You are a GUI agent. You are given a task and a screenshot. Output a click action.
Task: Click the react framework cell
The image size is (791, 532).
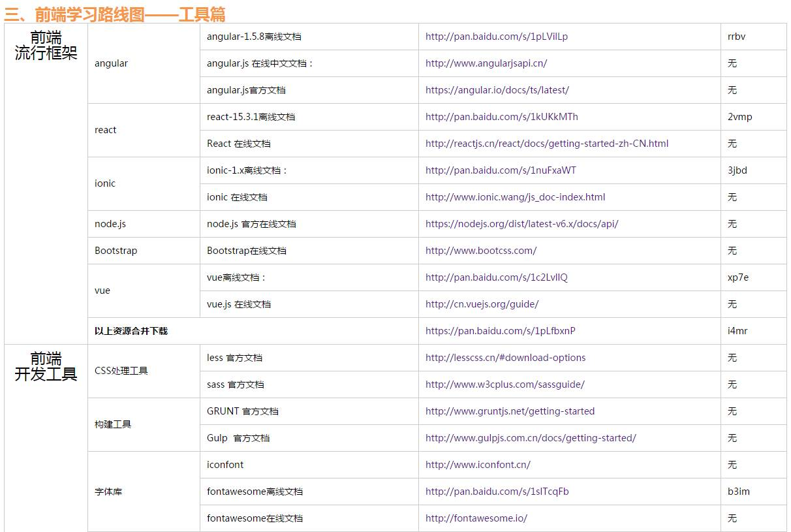pyautogui.click(x=144, y=130)
